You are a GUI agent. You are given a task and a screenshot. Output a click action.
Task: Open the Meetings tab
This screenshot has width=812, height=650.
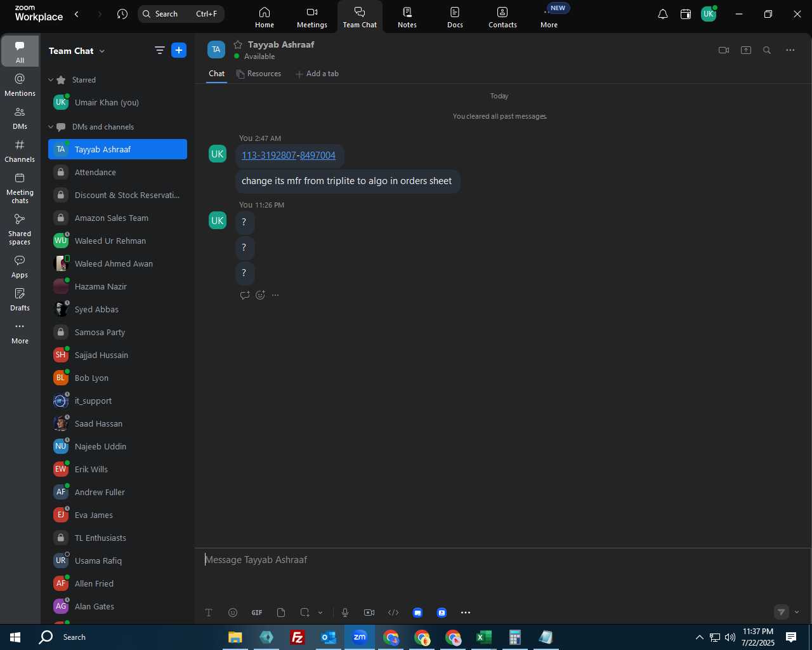pos(312,17)
